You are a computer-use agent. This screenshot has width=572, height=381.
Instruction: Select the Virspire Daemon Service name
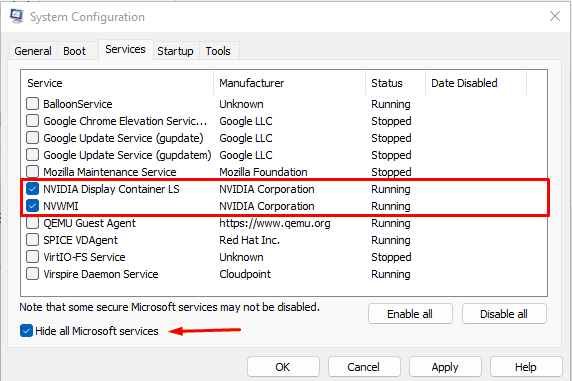click(x=101, y=274)
